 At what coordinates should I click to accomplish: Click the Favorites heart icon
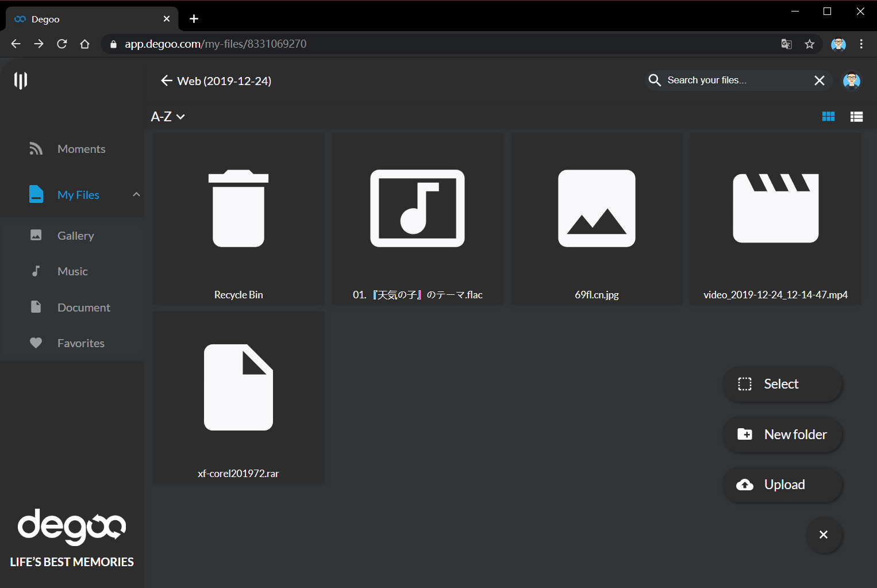36,343
